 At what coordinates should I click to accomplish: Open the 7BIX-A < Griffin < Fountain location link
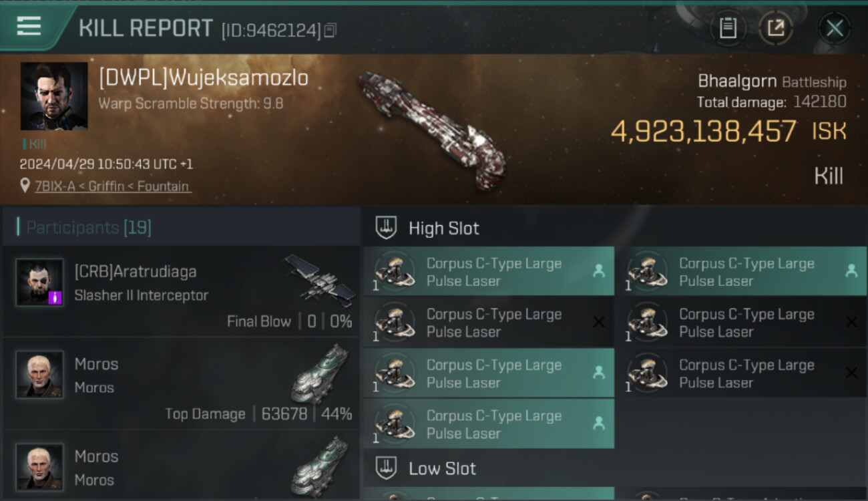point(113,186)
